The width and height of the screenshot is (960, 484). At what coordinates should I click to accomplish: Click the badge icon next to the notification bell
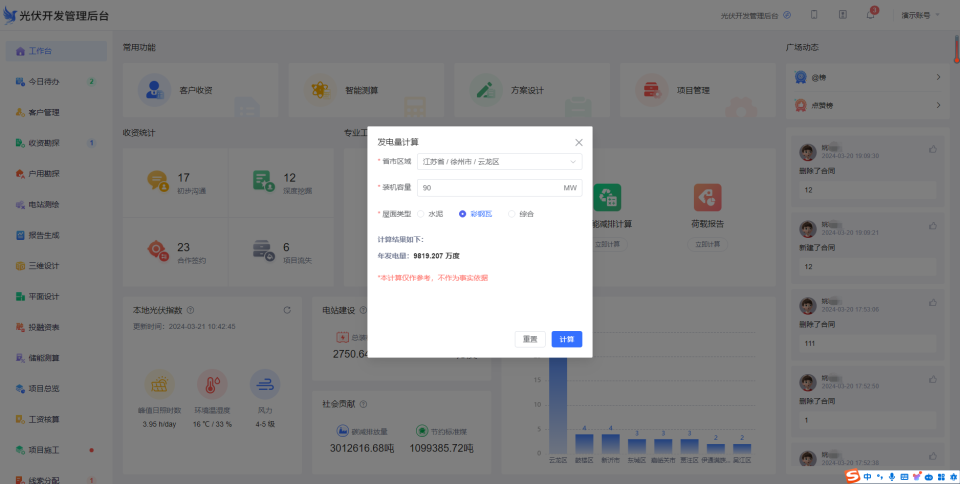pyautogui.click(x=843, y=15)
